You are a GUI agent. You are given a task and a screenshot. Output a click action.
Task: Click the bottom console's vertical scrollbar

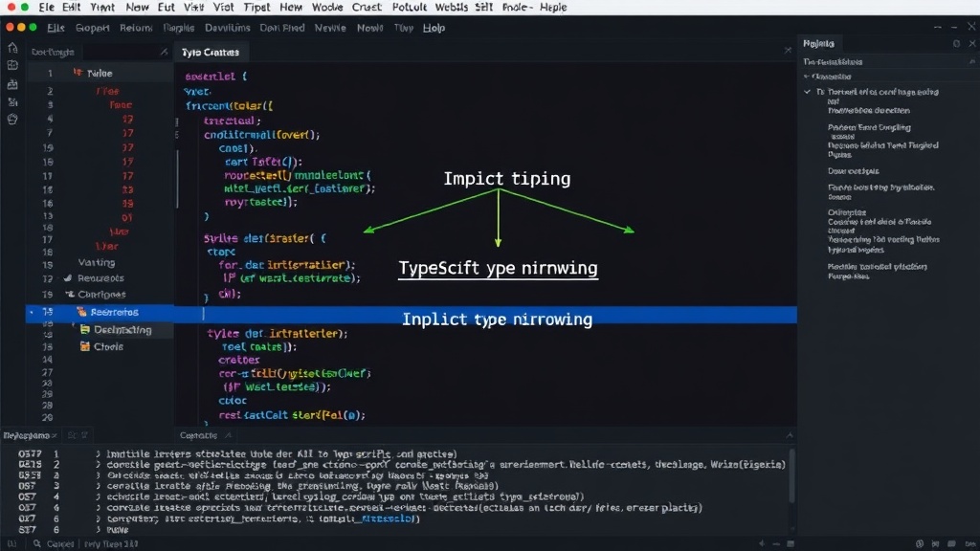791,474
